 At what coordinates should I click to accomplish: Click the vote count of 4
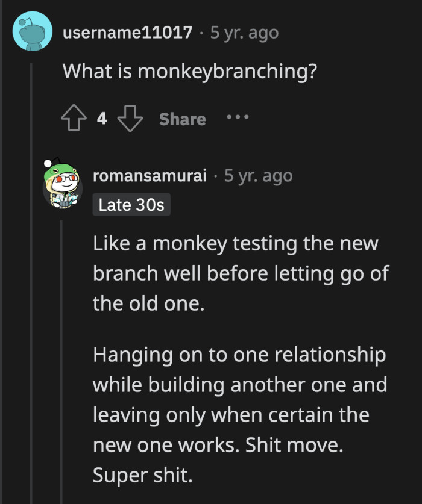click(102, 119)
